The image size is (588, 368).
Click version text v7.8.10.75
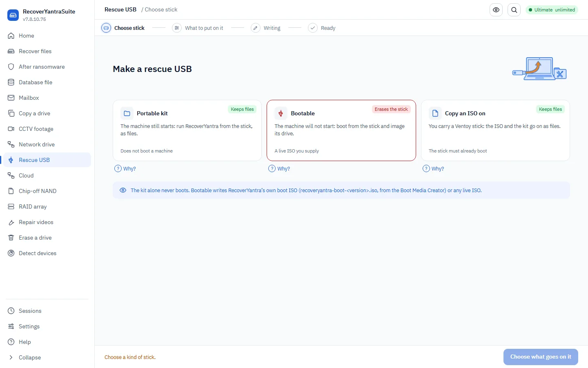pos(34,19)
